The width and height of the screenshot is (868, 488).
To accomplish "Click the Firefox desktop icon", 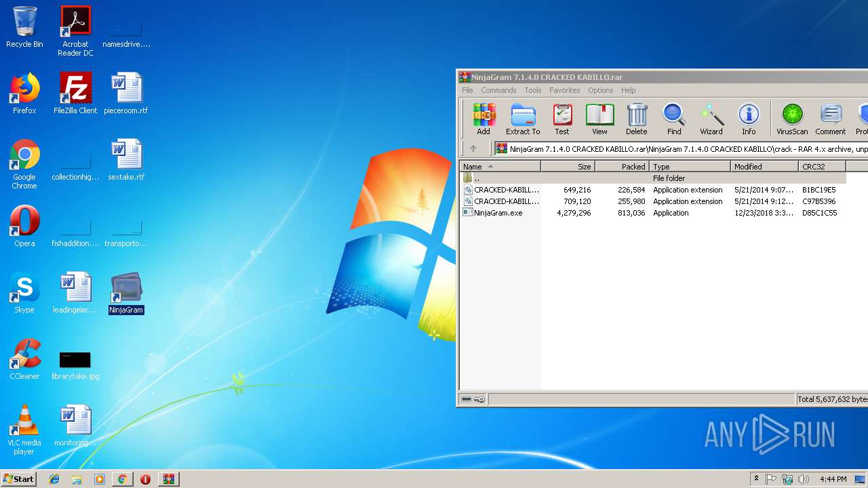I will tap(24, 94).
